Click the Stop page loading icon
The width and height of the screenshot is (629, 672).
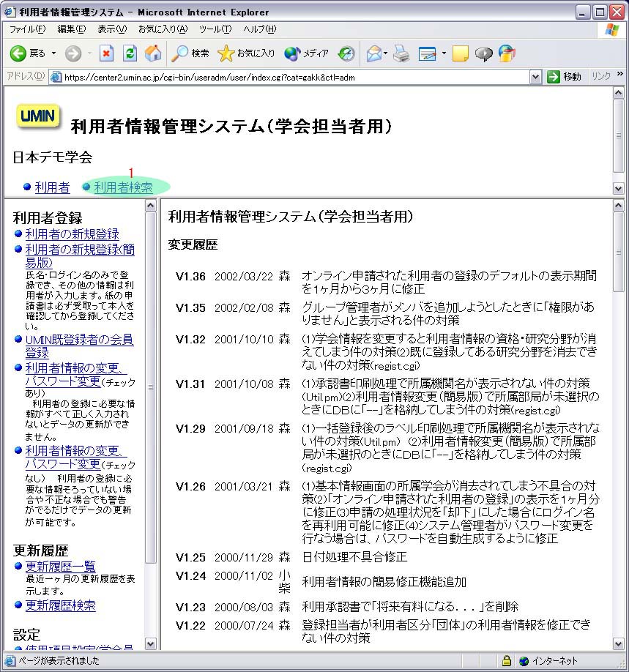(107, 53)
